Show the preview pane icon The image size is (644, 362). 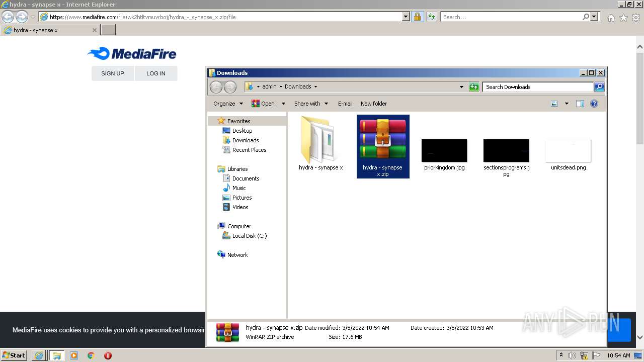coord(580,104)
